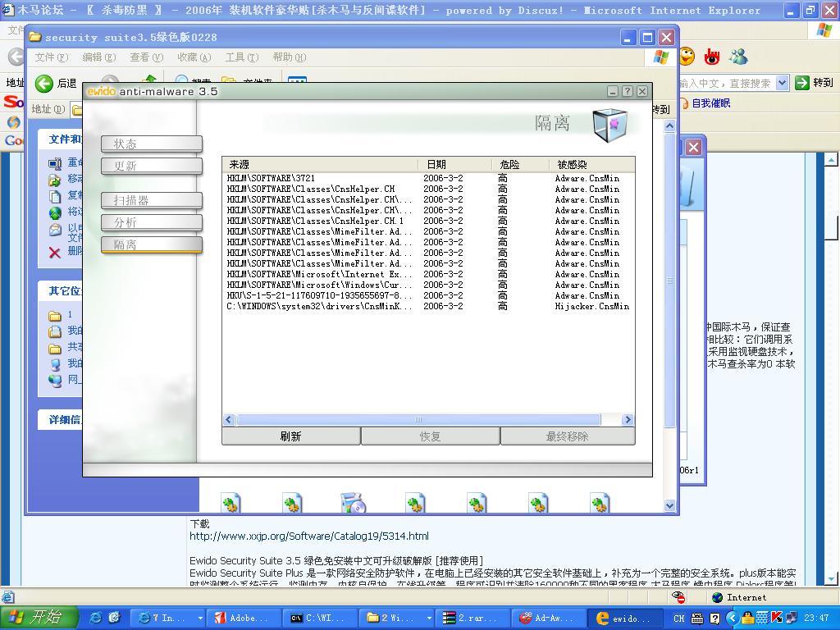Sort quarantine list by 被感染 column
The height and width of the screenshot is (630, 840).
[x=592, y=164]
